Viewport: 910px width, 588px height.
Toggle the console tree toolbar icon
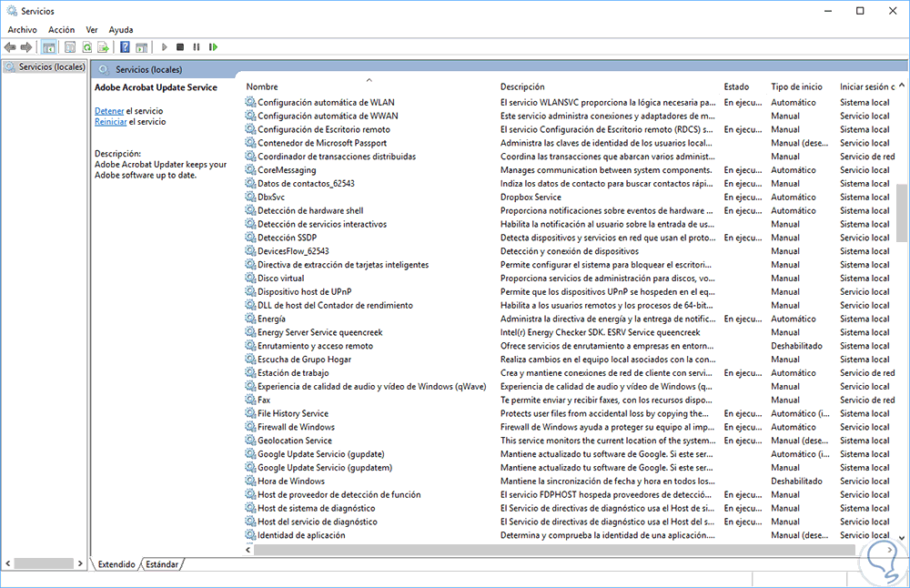[x=49, y=47]
